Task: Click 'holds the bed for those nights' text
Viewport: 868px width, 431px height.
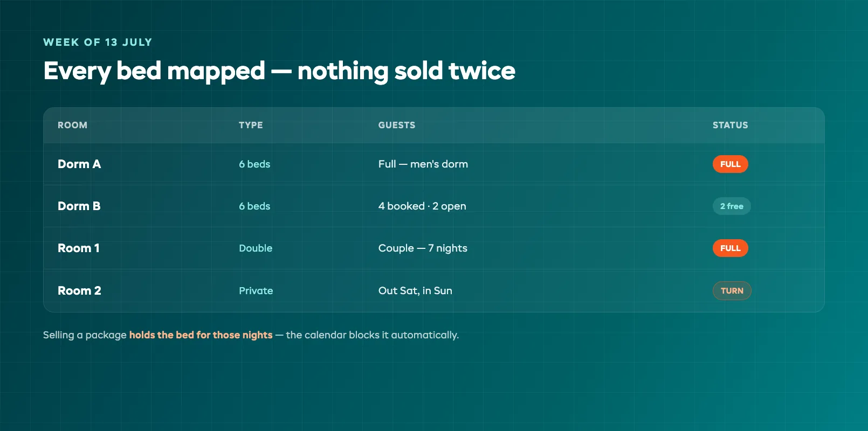Action: [201, 335]
